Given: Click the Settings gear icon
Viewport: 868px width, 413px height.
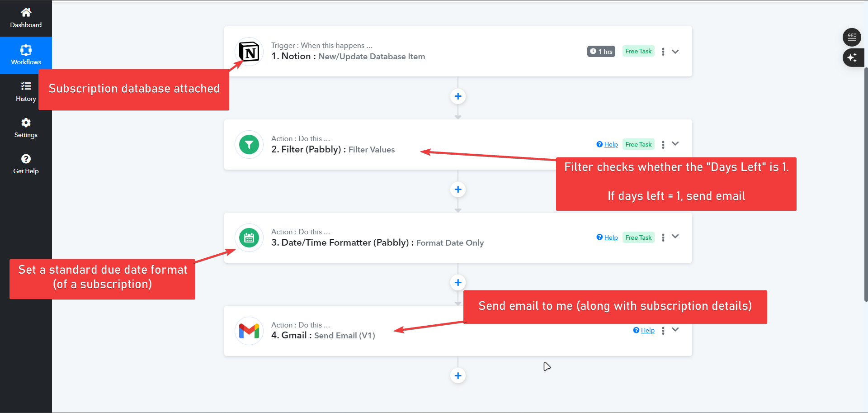Looking at the screenshot, I should (26, 123).
